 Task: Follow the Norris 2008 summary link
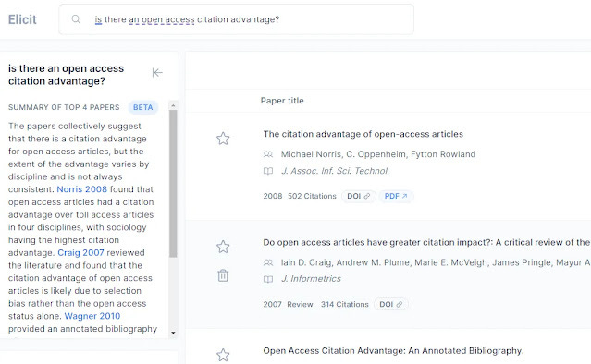pos(81,189)
